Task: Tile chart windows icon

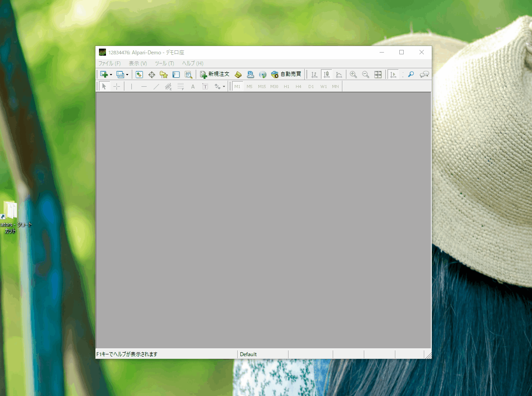Action: click(378, 74)
